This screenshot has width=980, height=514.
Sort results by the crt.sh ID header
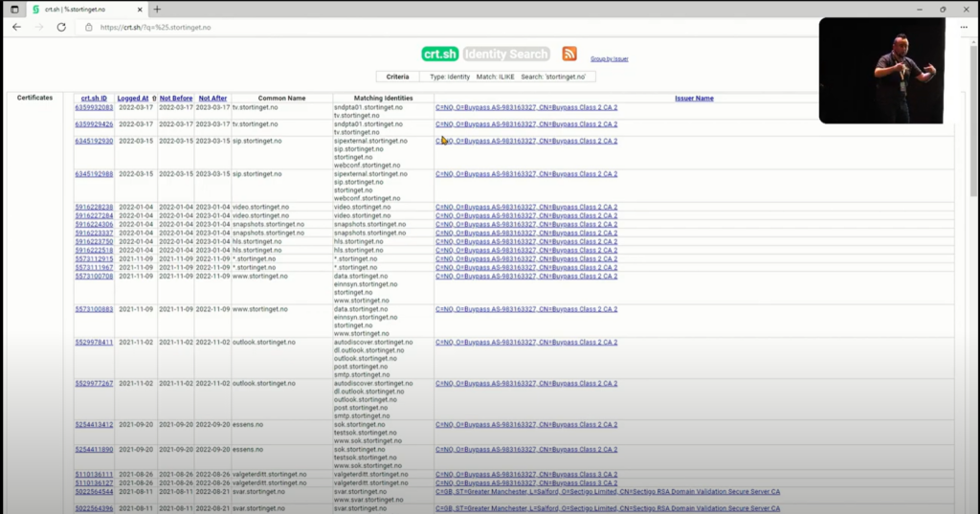tap(94, 99)
